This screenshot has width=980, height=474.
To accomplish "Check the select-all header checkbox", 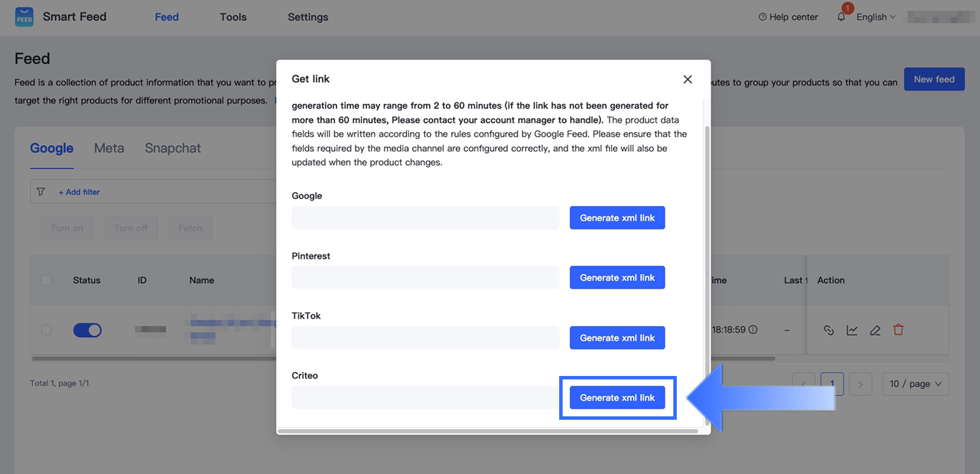I will [x=47, y=280].
